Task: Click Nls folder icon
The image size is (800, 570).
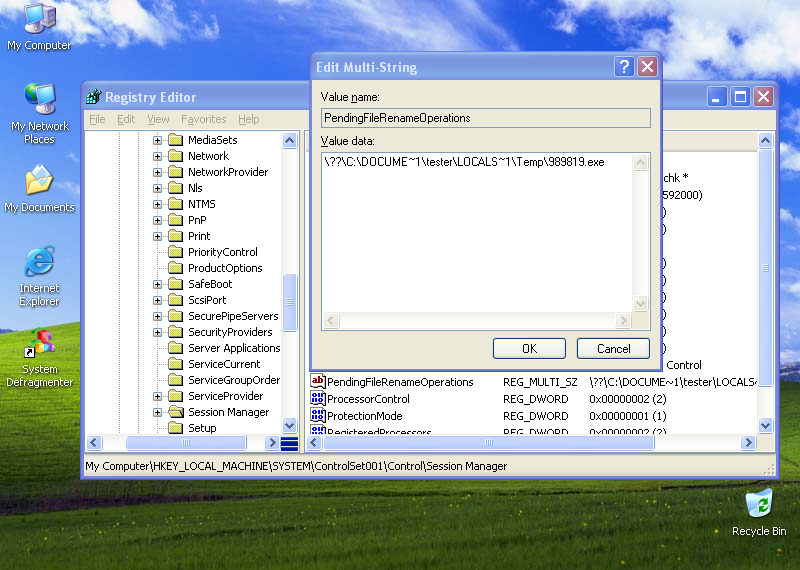Action: [x=176, y=188]
